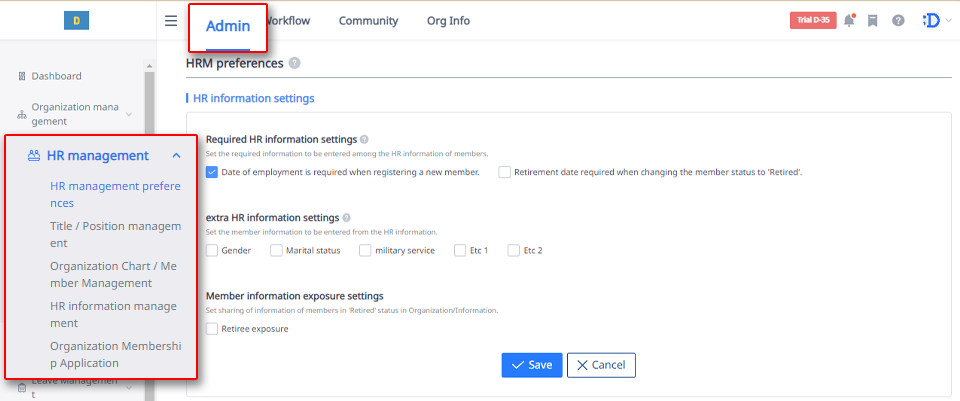Open the Org Info tab
This screenshot has height=401, width=960.
coord(448,21)
